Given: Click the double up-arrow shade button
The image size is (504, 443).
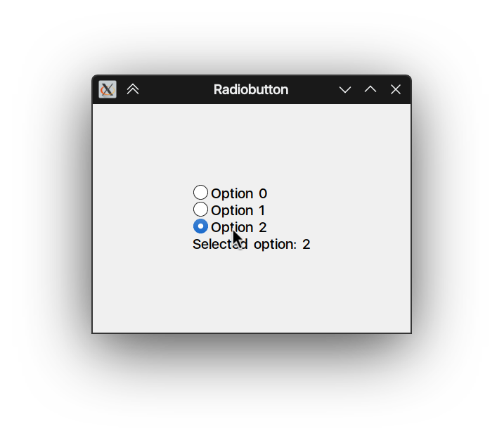Looking at the screenshot, I should point(133,89).
